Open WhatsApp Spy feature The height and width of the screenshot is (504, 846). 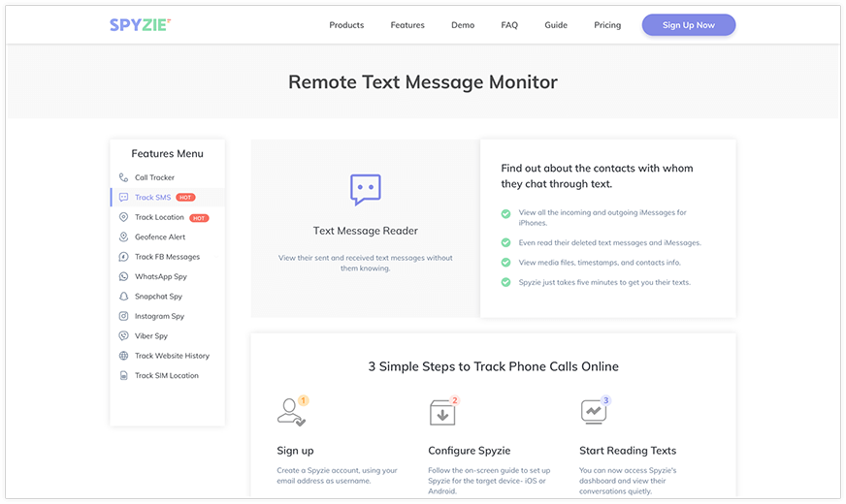161,276
